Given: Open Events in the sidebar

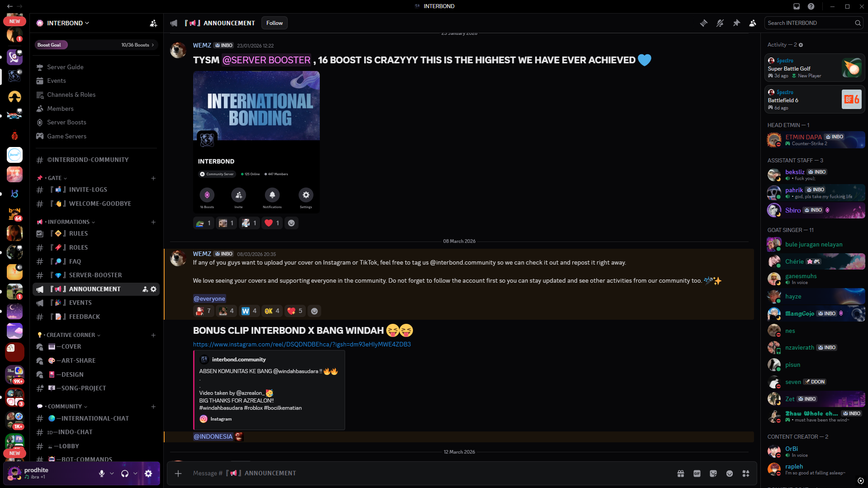Looking at the screenshot, I should [96, 81].
